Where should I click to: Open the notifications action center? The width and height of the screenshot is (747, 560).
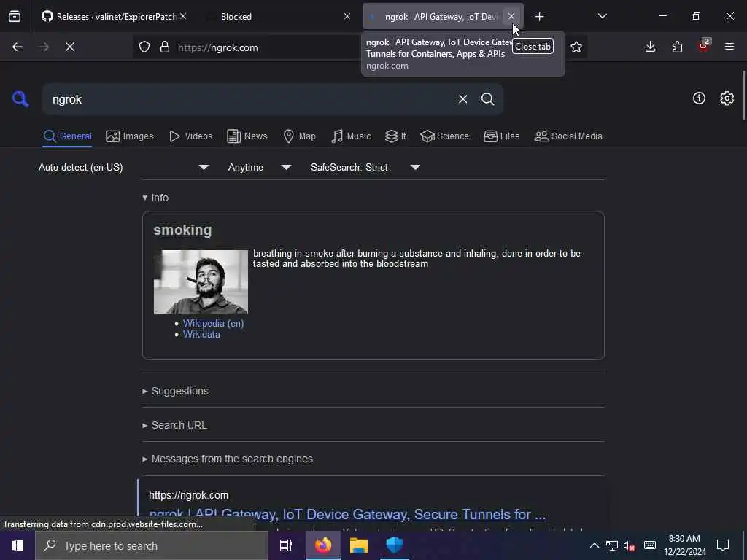[x=723, y=545]
